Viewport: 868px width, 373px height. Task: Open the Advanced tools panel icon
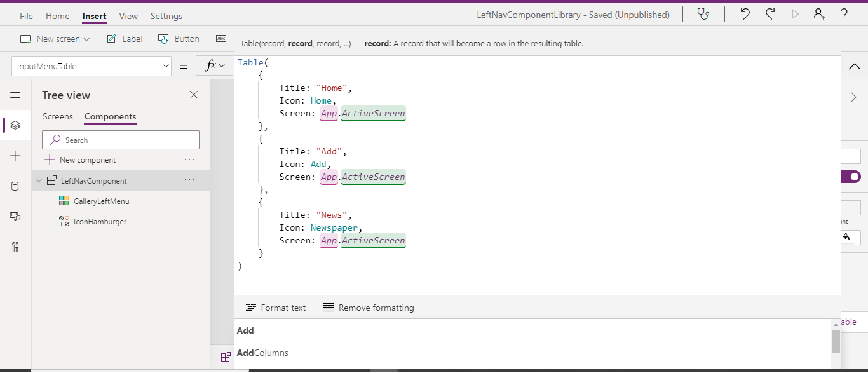(x=15, y=247)
